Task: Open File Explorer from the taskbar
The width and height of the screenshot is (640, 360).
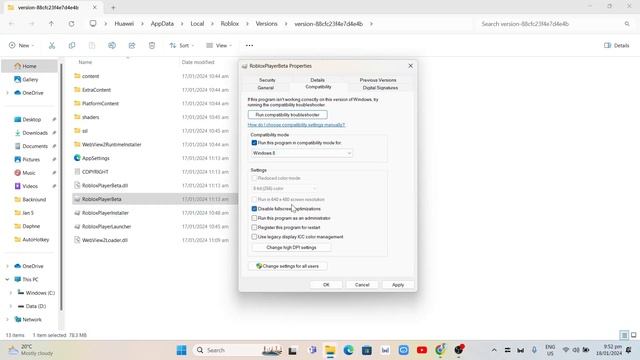Action: (330, 350)
